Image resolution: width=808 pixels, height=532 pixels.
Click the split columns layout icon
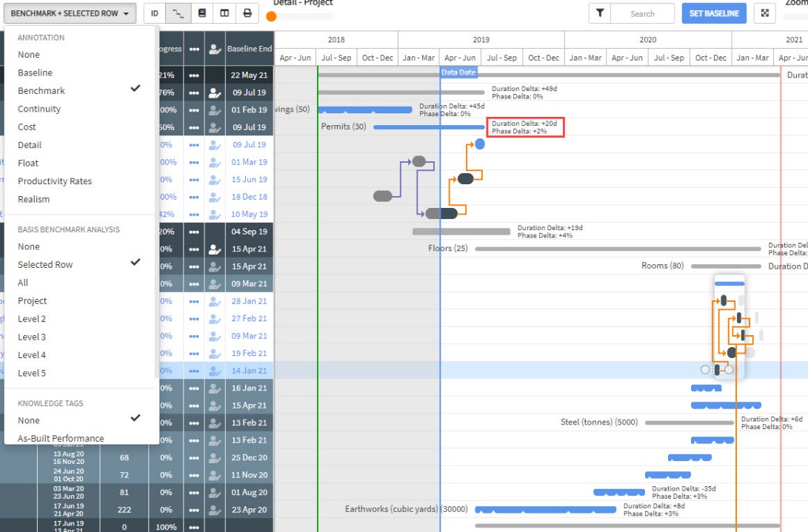[x=224, y=13]
